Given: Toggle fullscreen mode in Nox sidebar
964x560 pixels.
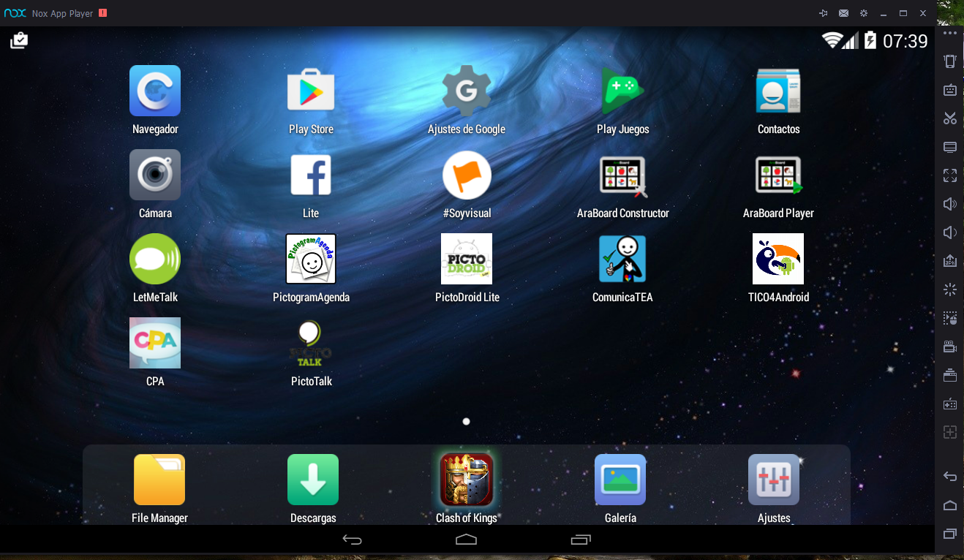Looking at the screenshot, I should [x=950, y=175].
